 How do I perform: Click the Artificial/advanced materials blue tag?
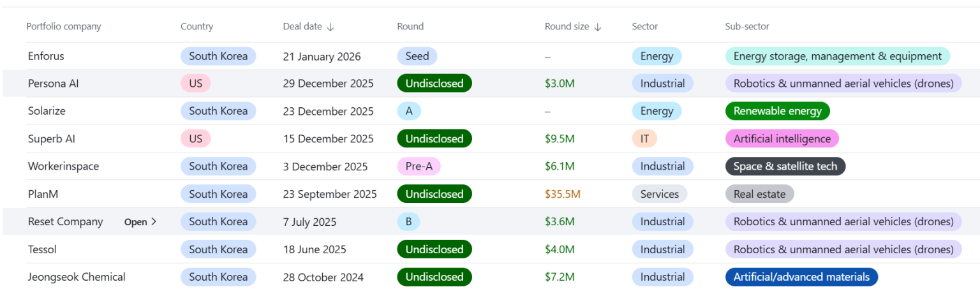[801, 277]
